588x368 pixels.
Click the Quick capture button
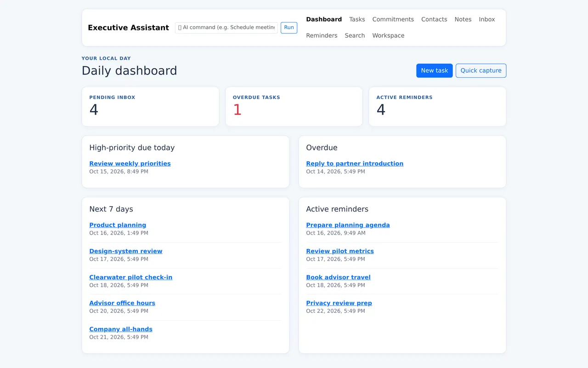(481, 70)
